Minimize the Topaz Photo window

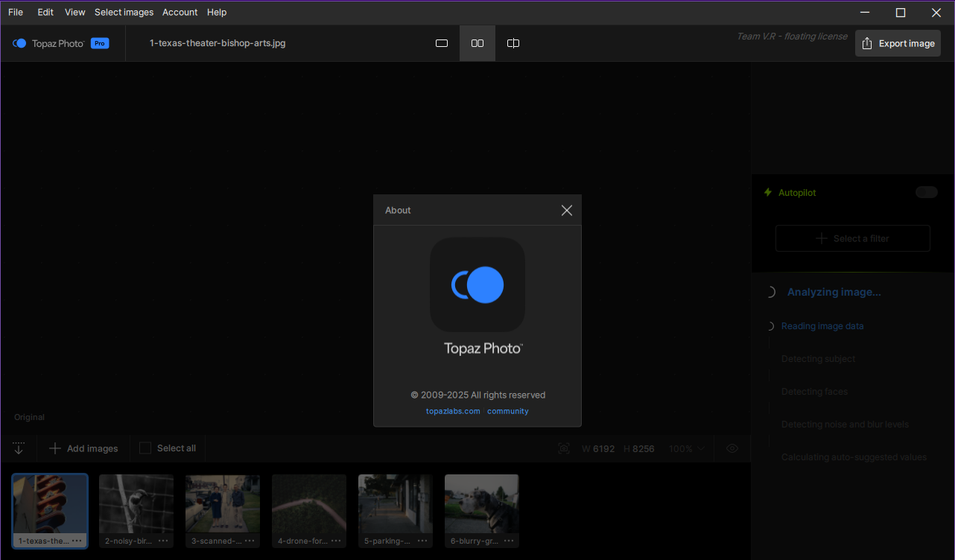pos(865,12)
